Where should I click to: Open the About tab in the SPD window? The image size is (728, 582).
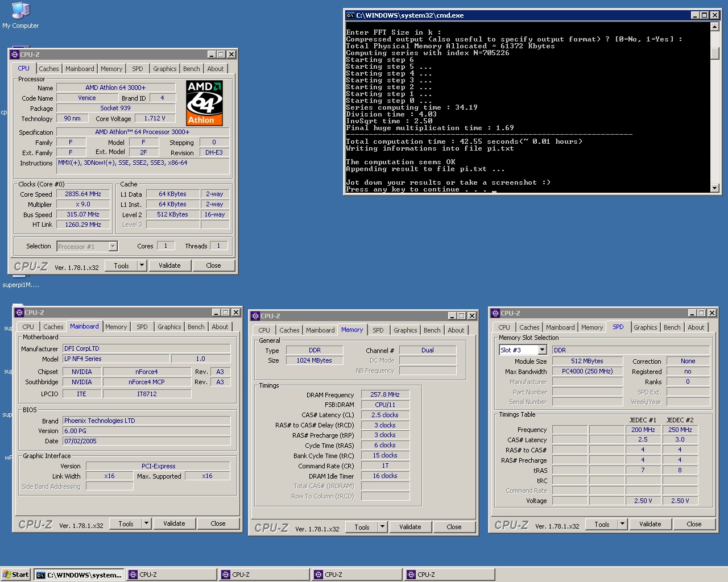(696, 327)
